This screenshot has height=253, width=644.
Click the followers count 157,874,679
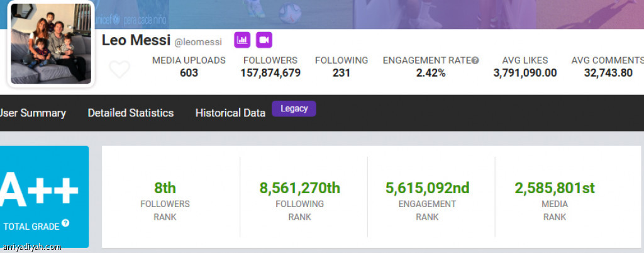(270, 73)
